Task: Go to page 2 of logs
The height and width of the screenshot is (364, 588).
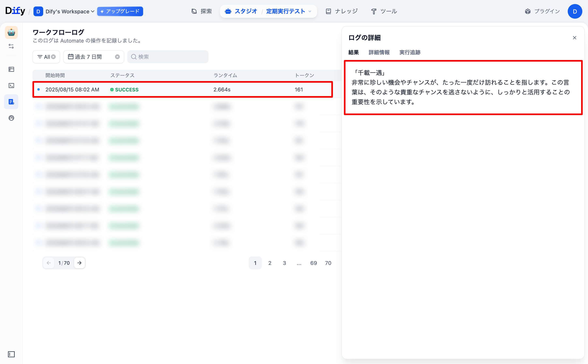Action: tap(270, 263)
